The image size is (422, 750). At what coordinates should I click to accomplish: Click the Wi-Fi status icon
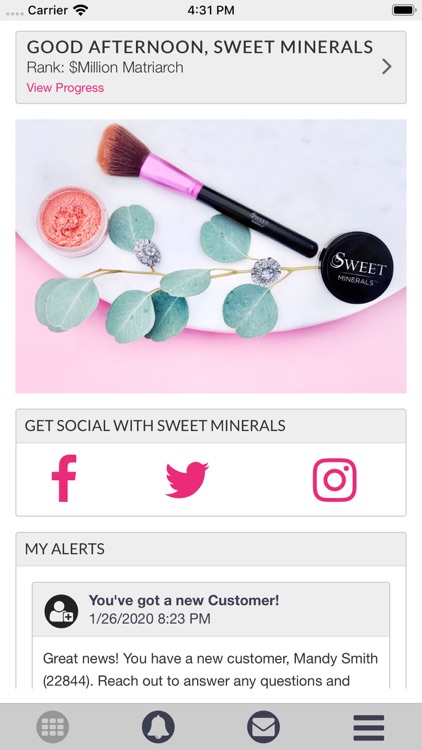click(80, 10)
